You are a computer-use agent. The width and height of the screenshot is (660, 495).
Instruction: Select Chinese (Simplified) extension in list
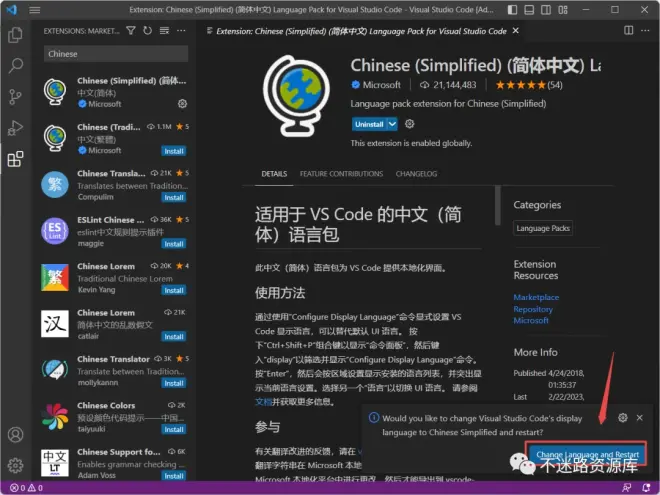[114, 92]
